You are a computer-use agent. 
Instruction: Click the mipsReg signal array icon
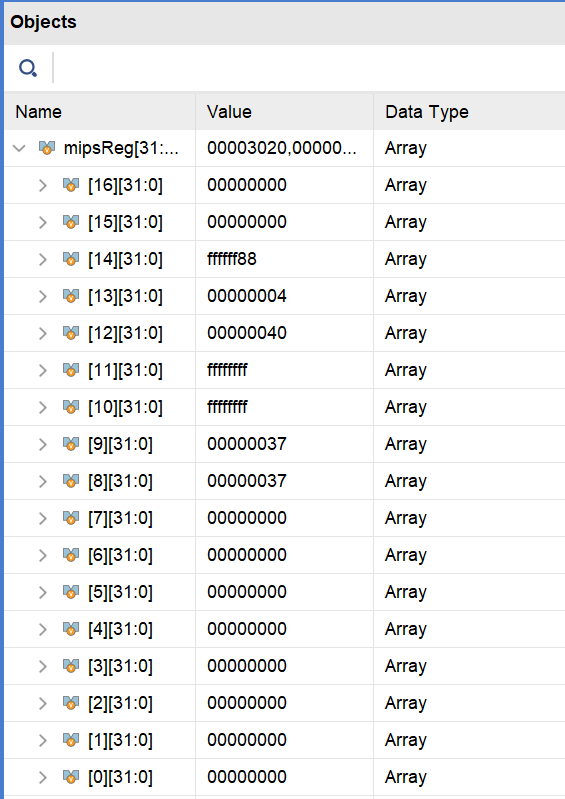click(47, 148)
